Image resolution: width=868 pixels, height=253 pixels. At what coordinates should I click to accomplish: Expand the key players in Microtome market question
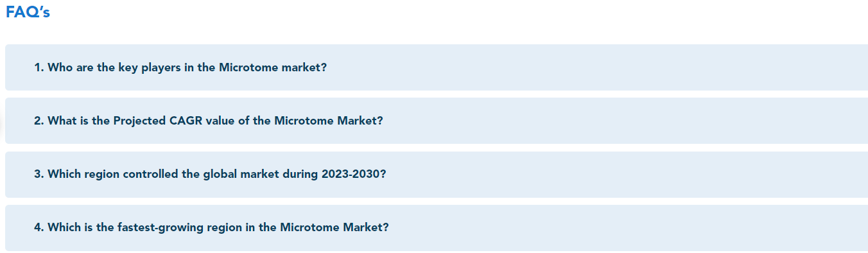coord(437,67)
